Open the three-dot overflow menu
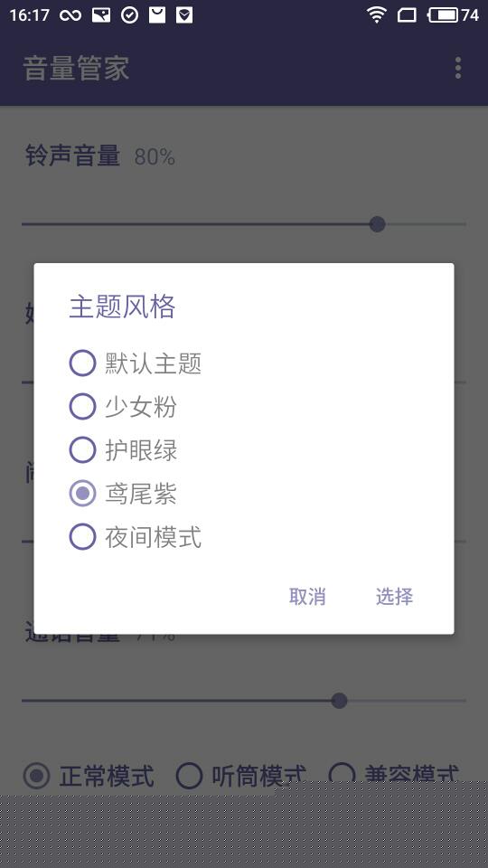 point(457,68)
